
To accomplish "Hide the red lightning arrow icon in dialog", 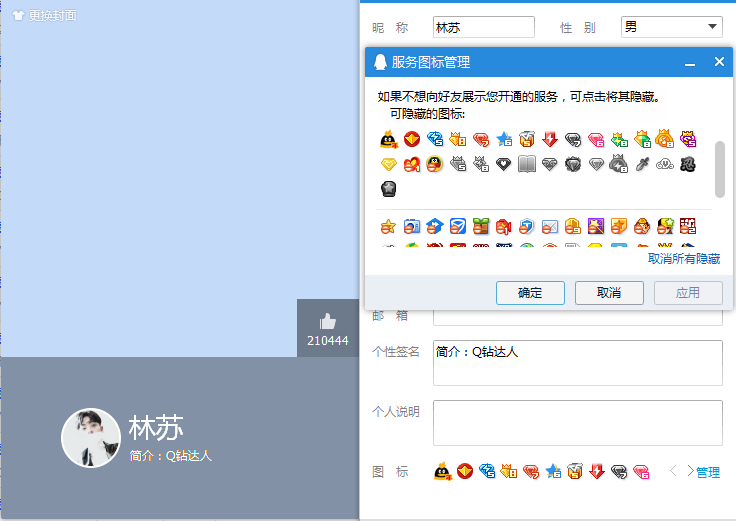I will pos(550,139).
